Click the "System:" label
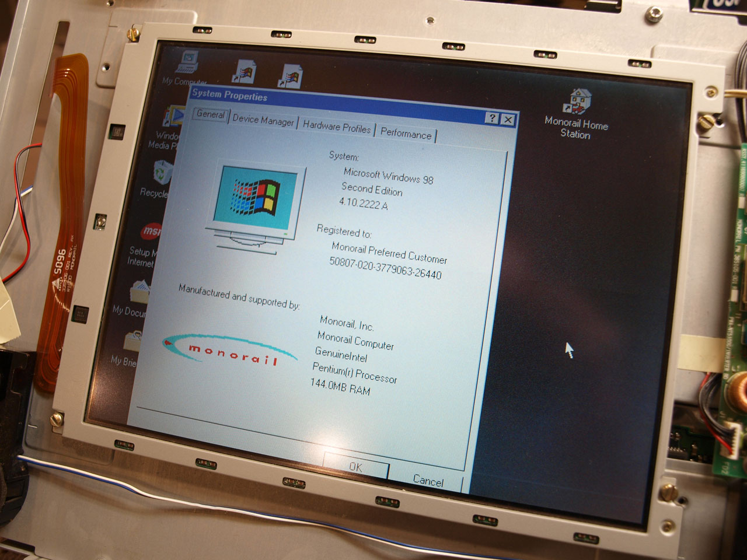Image resolution: width=747 pixels, height=560 pixels. pos(344,156)
